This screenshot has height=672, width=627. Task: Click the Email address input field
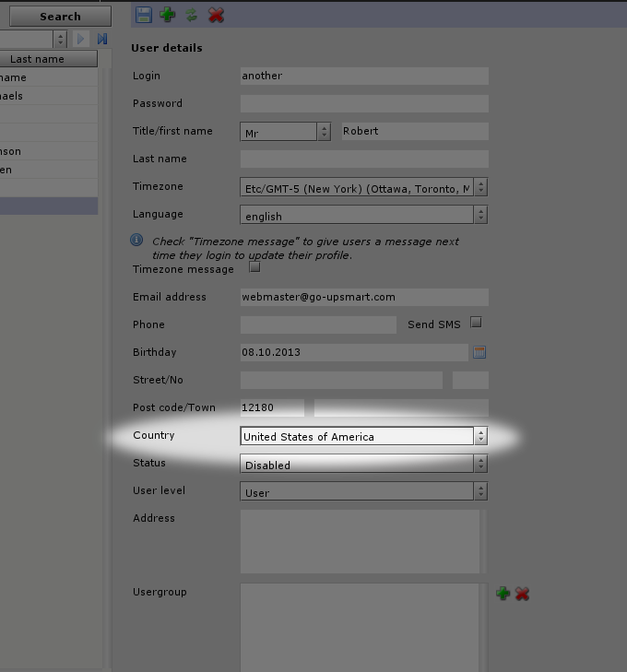point(363,297)
